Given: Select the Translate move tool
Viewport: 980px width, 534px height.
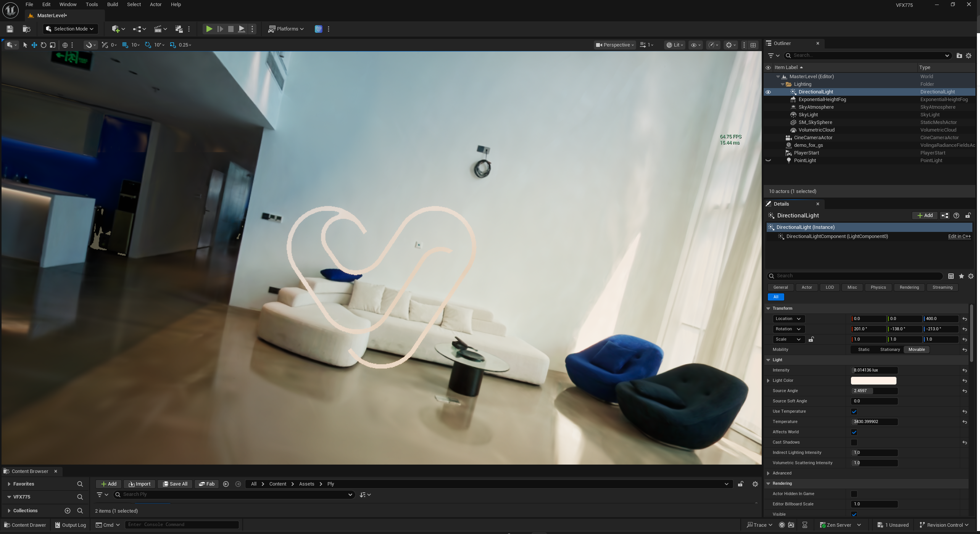Looking at the screenshot, I should [34, 45].
